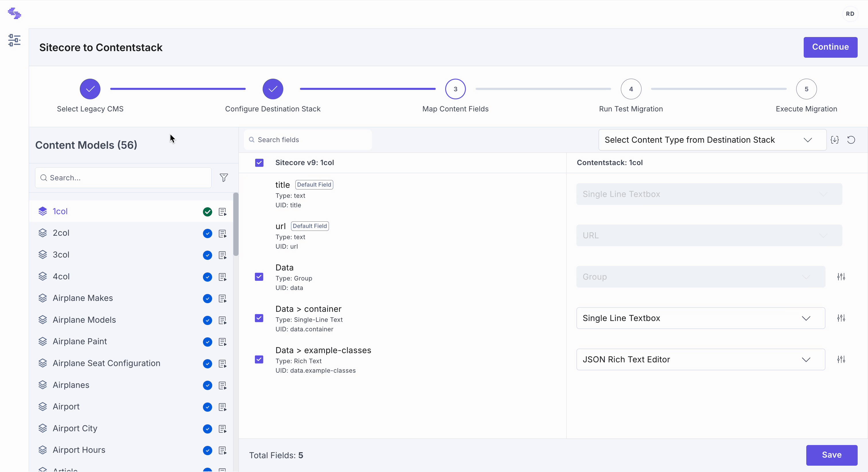Screen dimensions: 868x472
Task: Select step 5 Execute Migration
Action: click(x=806, y=89)
